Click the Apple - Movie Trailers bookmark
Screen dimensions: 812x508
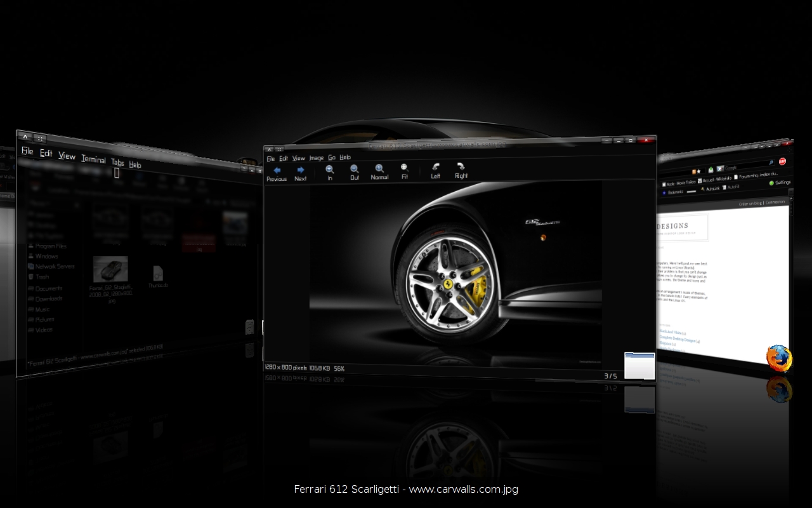679,183
